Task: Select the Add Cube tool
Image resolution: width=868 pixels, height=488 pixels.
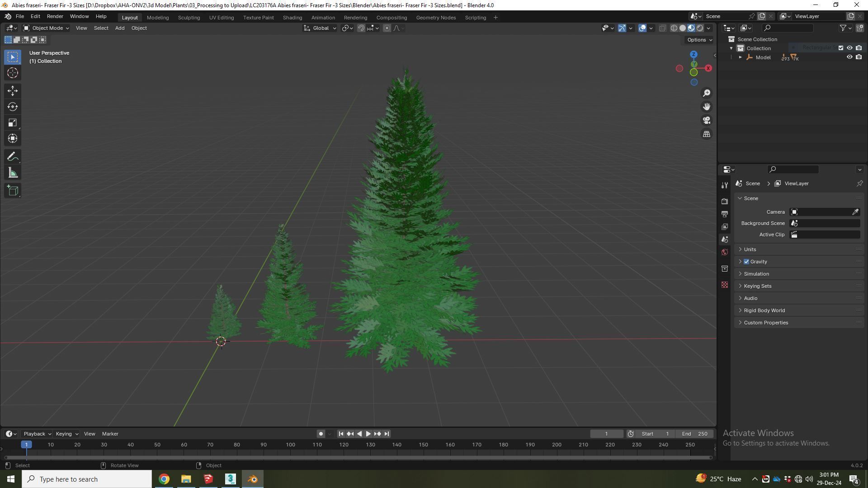Action: 13,191
